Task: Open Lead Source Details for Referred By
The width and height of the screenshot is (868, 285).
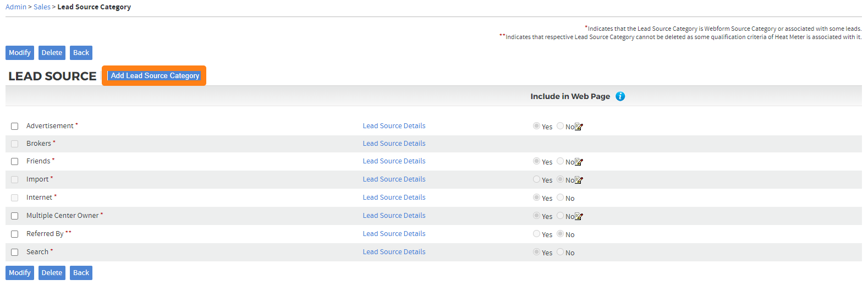Action: pos(394,234)
